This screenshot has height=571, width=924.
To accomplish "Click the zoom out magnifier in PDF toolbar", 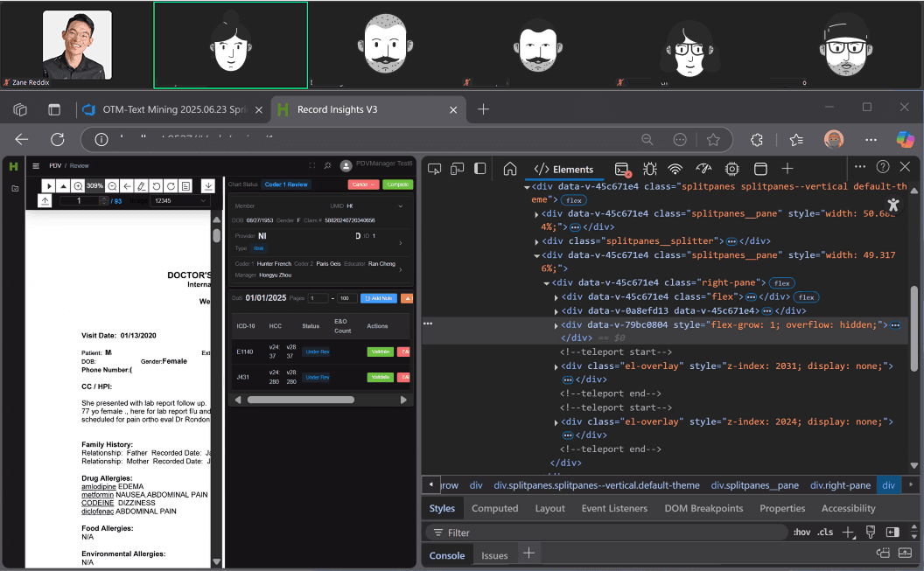I will pos(112,186).
